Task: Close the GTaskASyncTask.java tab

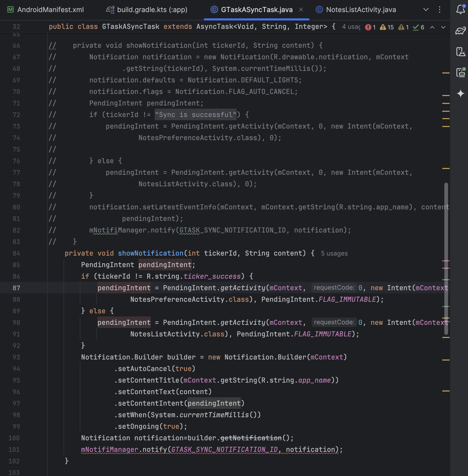Action: click(x=301, y=10)
